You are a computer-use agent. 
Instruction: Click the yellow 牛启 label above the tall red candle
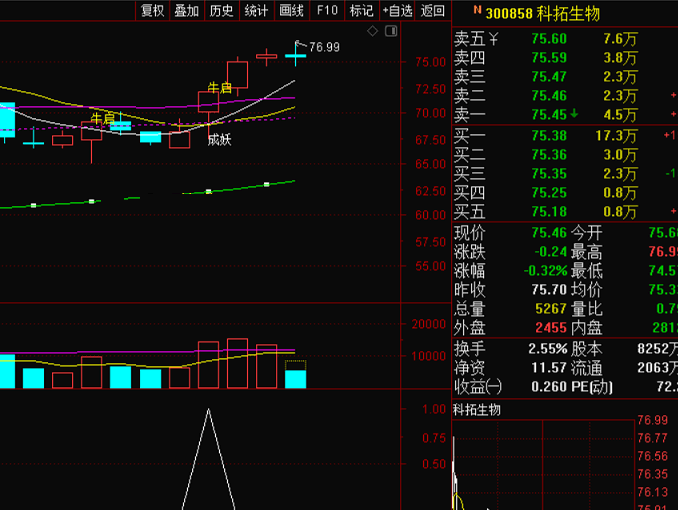tap(220, 88)
